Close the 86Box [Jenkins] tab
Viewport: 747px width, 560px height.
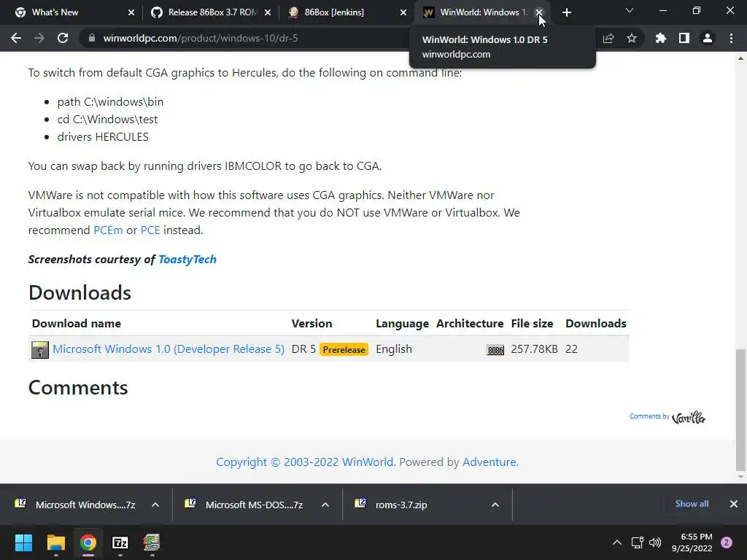(403, 12)
